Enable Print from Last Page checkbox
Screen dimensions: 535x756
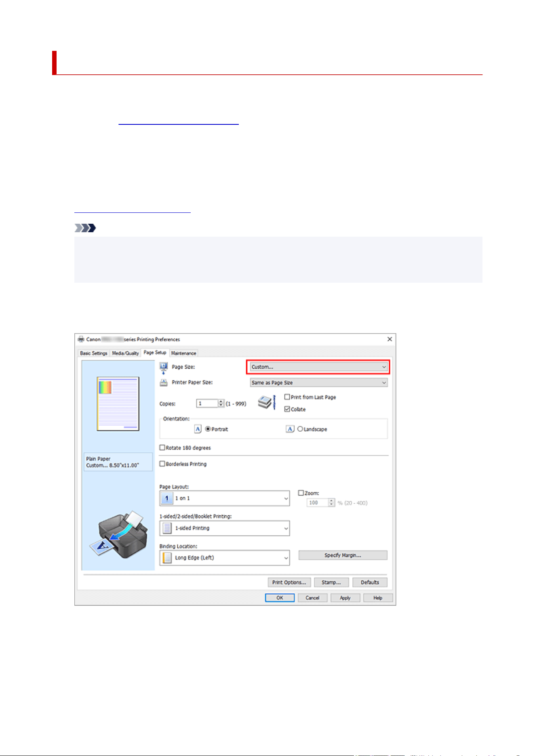click(287, 397)
